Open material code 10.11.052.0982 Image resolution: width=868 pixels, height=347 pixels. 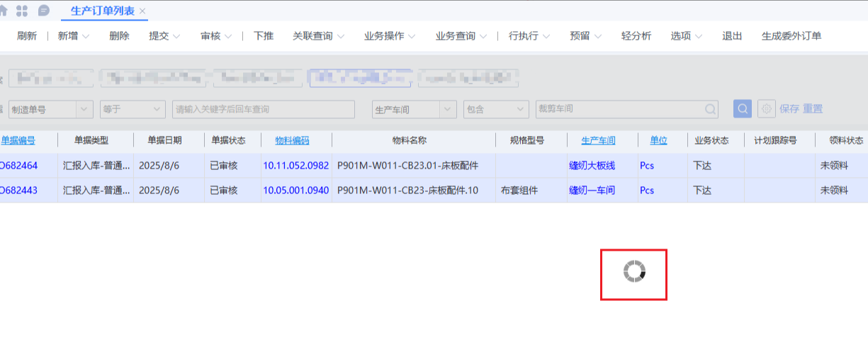click(x=296, y=166)
